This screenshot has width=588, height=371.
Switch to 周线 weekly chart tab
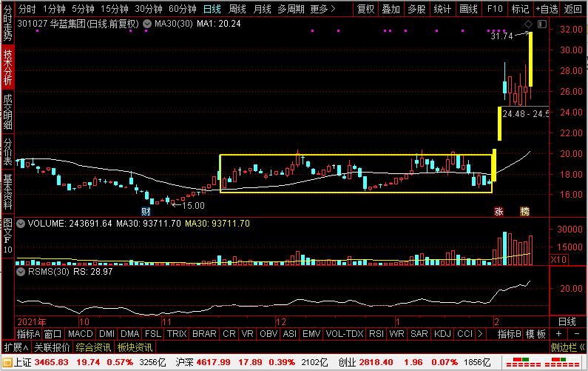click(x=237, y=10)
